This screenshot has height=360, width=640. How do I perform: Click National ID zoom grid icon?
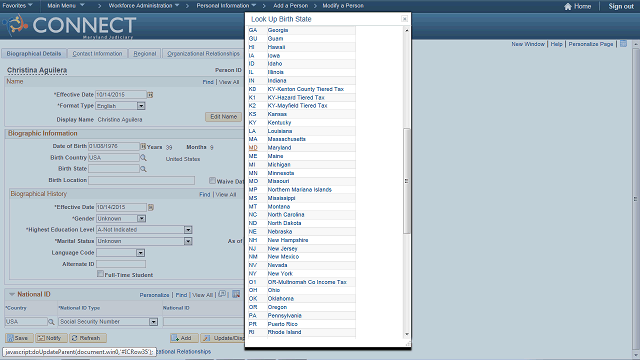pos(222,294)
